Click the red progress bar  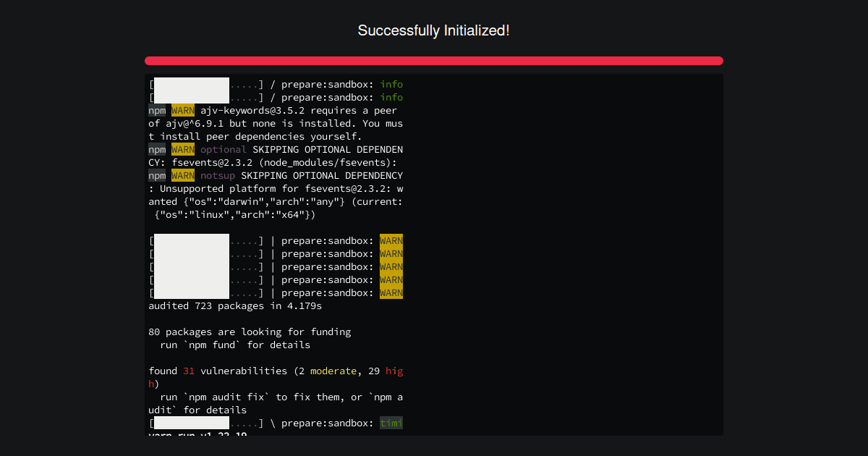[434, 60]
